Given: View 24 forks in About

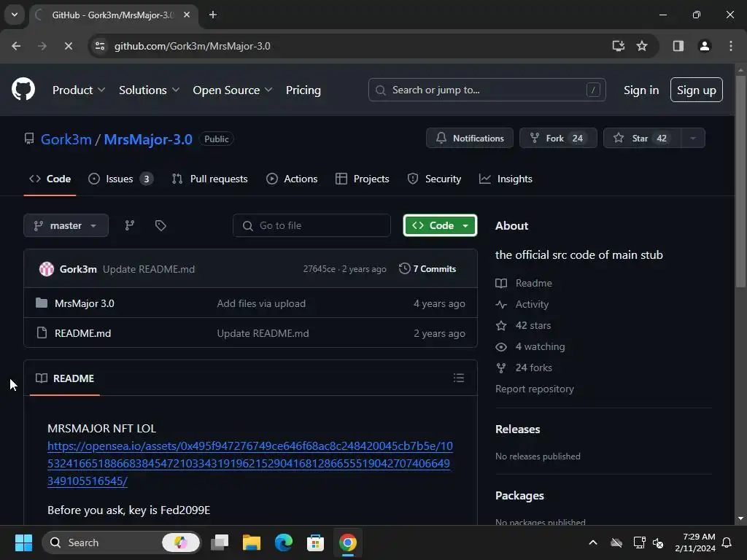Looking at the screenshot, I should tap(533, 367).
